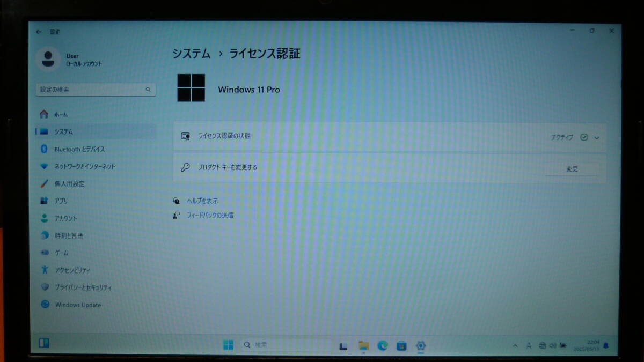Click the IME A input indicator
Image resolution: width=644 pixels, height=362 pixels.
click(x=529, y=346)
